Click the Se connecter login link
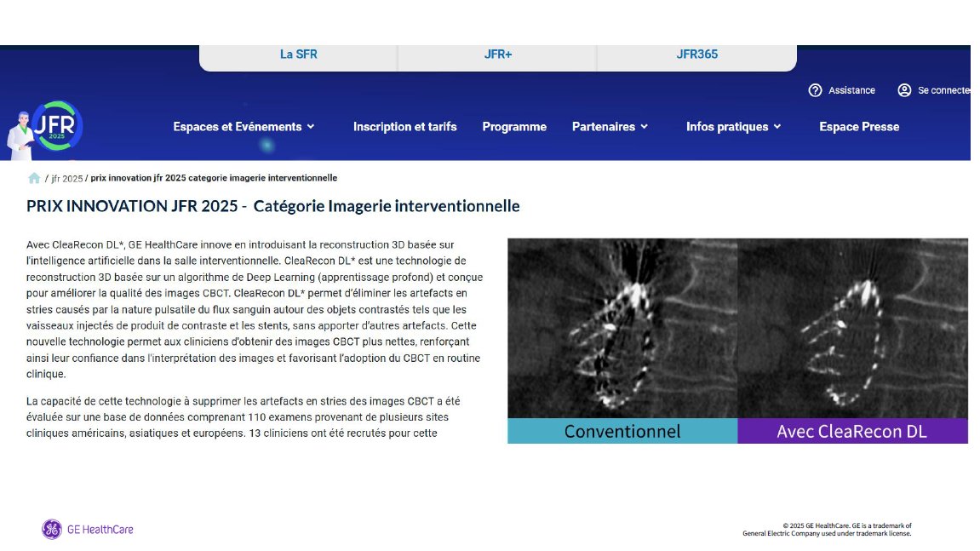Viewport: 980px width, 551px height. 943,90
